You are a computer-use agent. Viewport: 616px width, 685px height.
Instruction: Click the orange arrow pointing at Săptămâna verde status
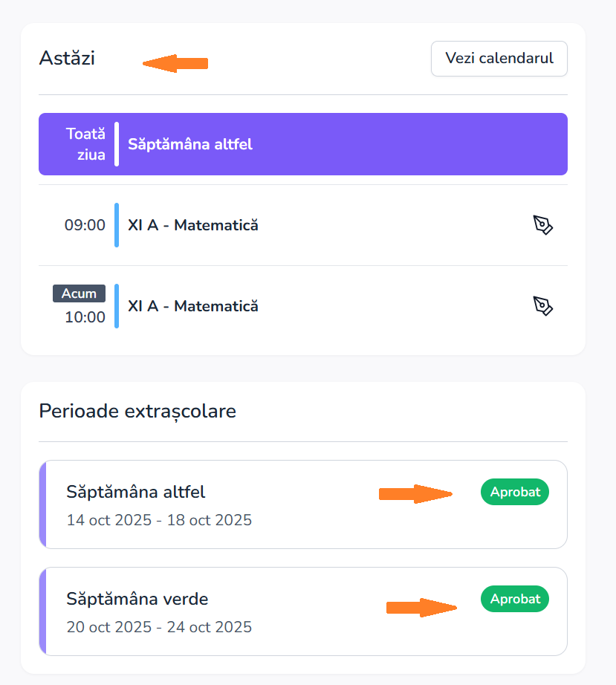[x=421, y=608]
